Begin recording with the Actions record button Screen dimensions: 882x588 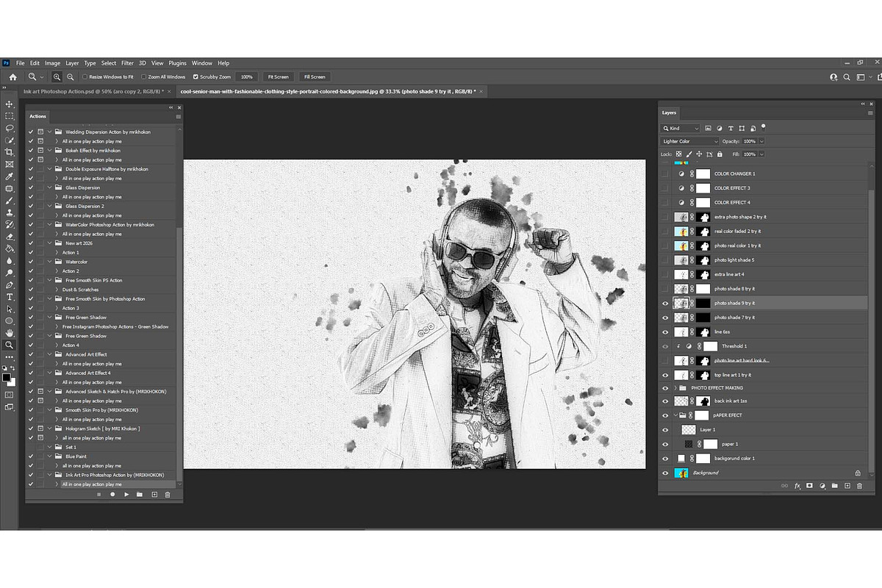click(112, 495)
